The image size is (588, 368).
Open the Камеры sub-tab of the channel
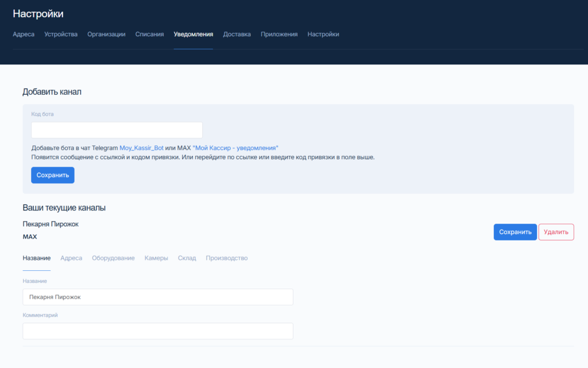pos(156,258)
